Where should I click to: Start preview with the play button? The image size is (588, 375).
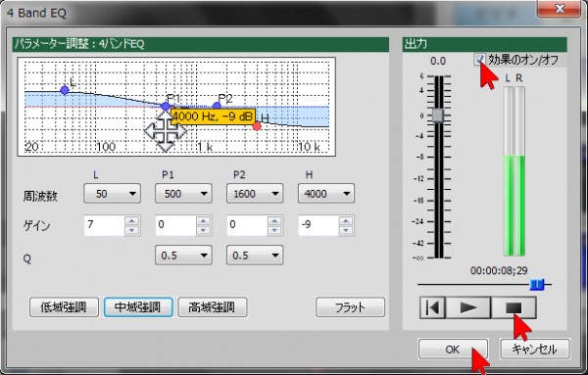468,308
